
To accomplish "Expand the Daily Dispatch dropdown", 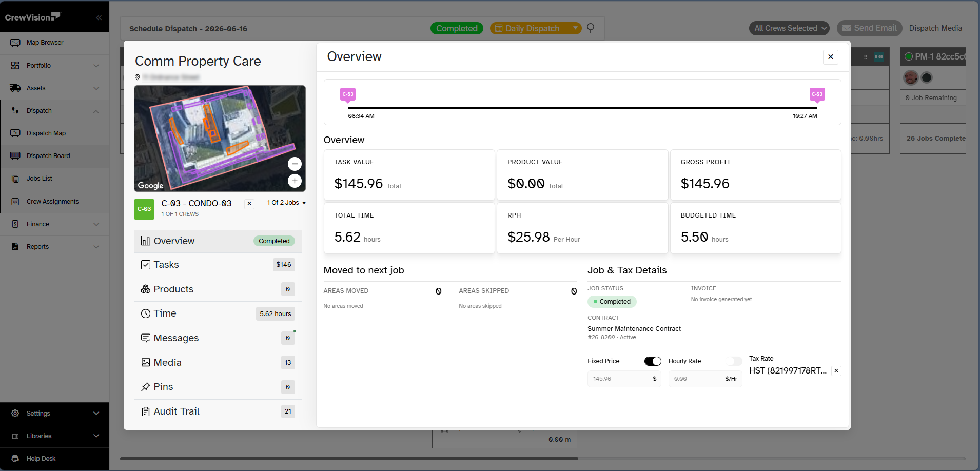I will (576, 28).
